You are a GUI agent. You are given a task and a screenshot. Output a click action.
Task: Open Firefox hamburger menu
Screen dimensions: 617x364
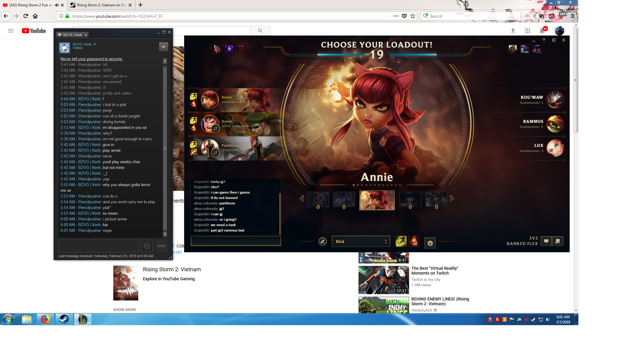(x=572, y=16)
